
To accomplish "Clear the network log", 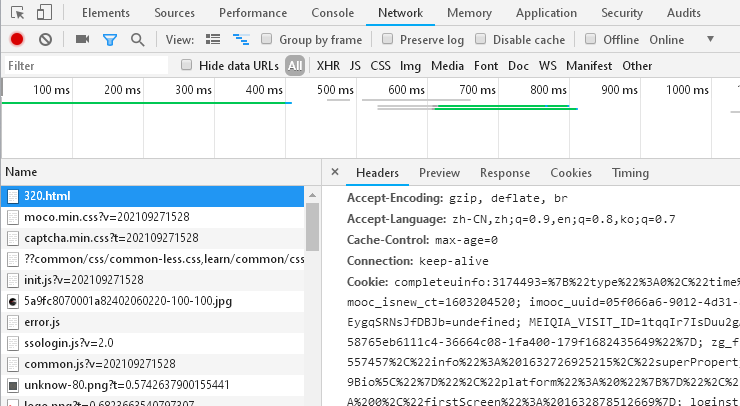I will (x=45, y=39).
